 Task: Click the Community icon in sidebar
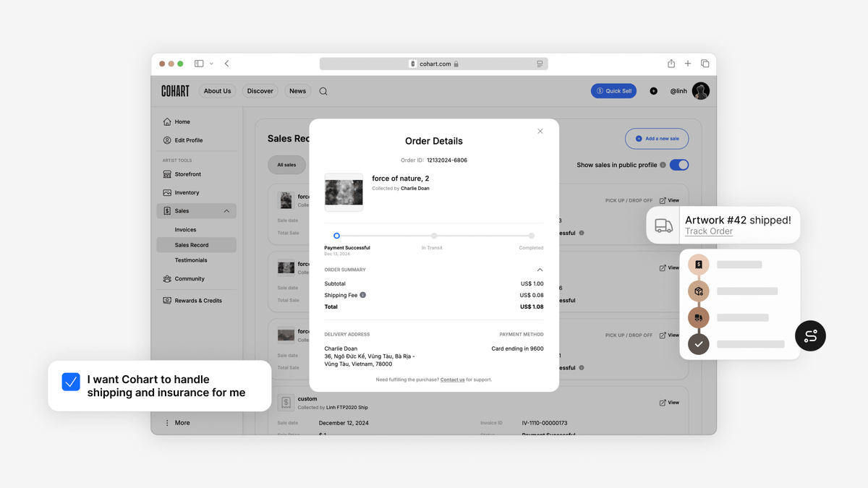point(167,278)
